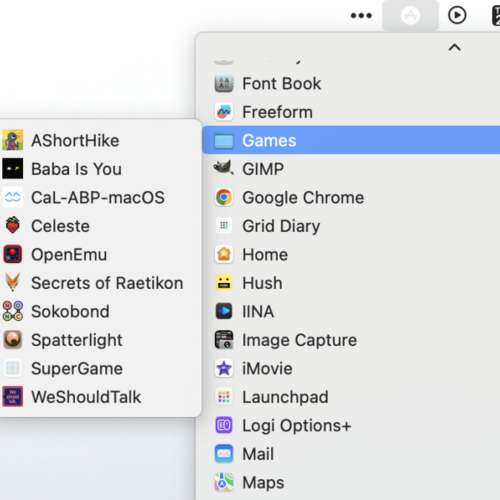Click the play circle menu bar icon
The height and width of the screenshot is (500, 500).
tap(457, 15)
